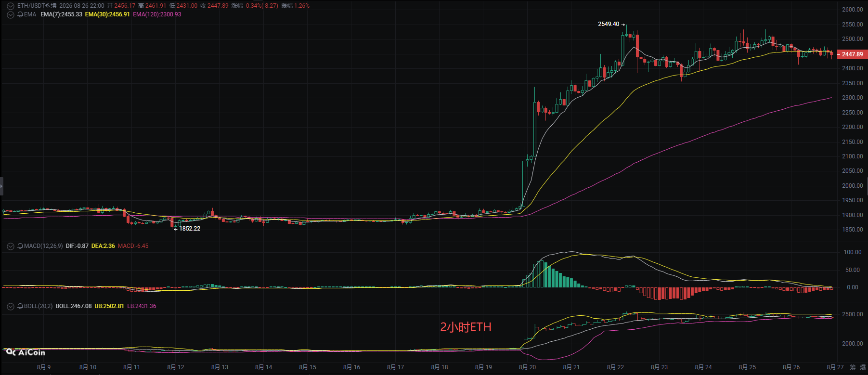Click the 筹 chip distribution button
Viewport: 868px width, 375px height.
coord(853,367)
